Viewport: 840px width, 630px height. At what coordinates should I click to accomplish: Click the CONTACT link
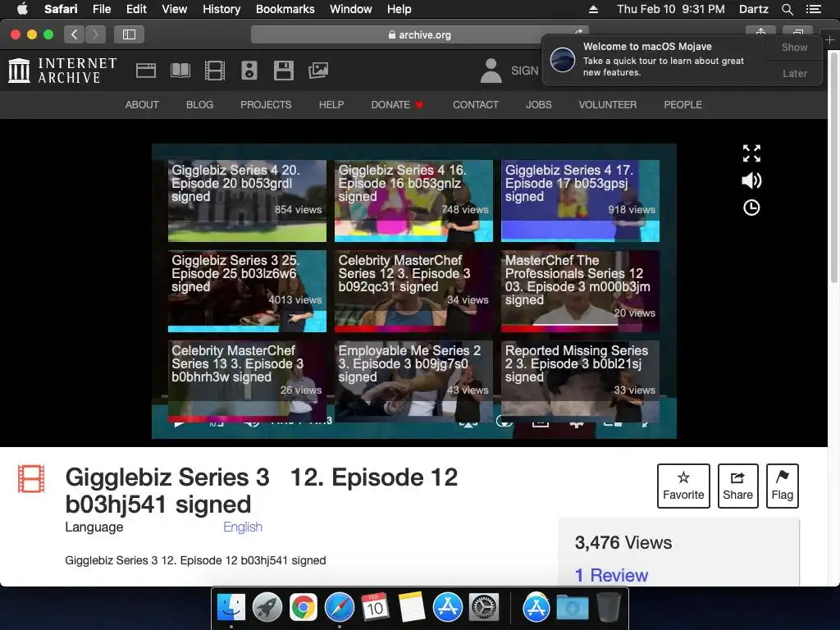click(x=476, y=104)
